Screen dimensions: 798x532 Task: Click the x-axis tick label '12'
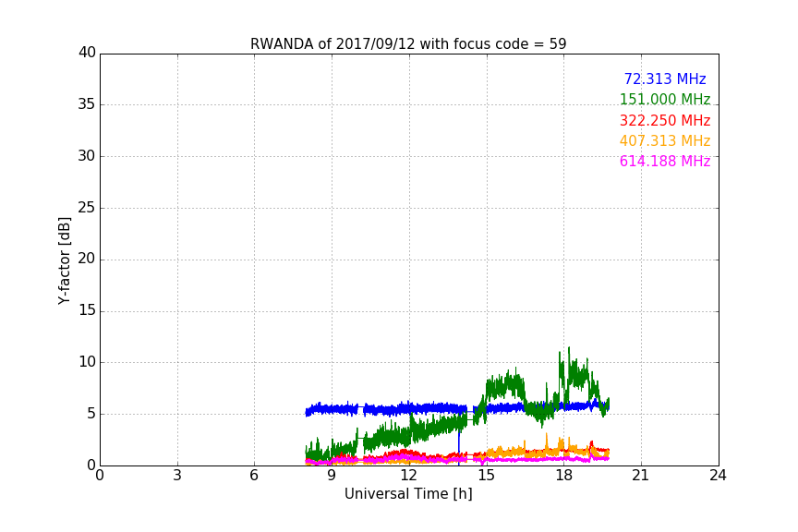click(409, 476)
